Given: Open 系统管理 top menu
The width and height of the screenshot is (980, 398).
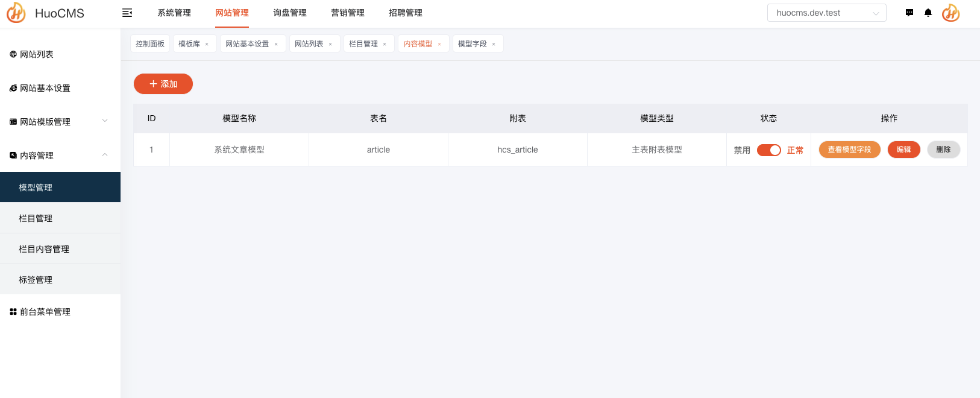Looking at the screenshot, I should tap(174, 13).
